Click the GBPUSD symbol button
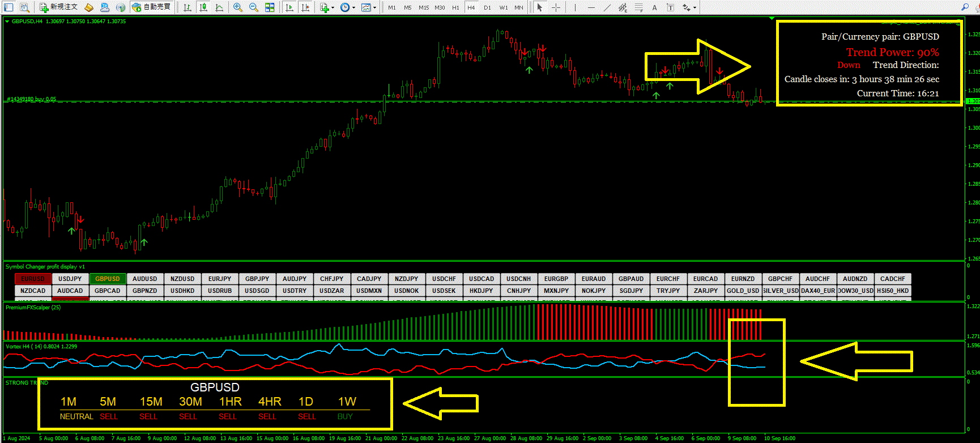Viewport: 980px width, 443px height. [x=108, y=279]
